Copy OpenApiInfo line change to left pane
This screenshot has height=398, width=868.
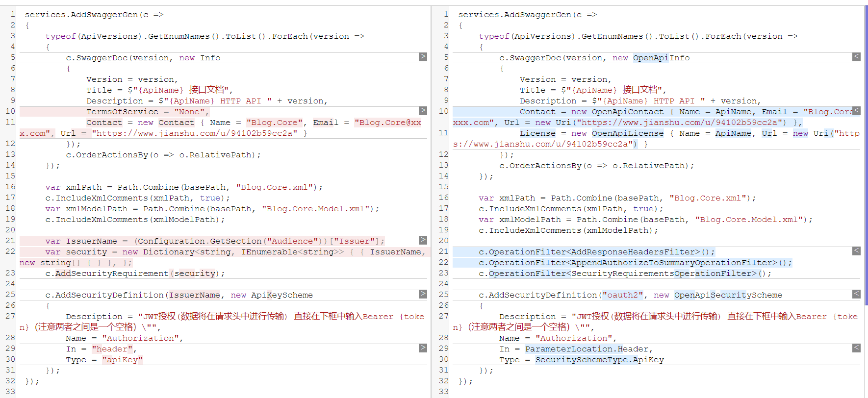pos(856,57)
